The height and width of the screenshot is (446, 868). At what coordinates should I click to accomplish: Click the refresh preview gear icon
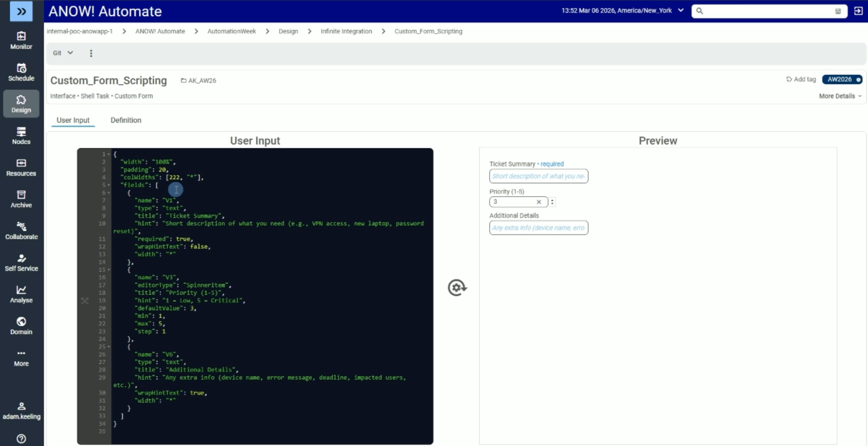pos(457,288)
